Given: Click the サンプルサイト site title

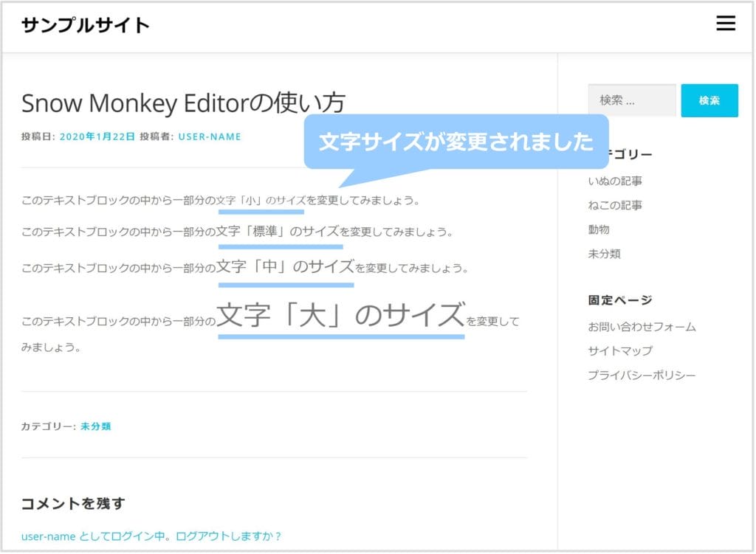Looking at the screenshot, I should (x=86, y=25).
